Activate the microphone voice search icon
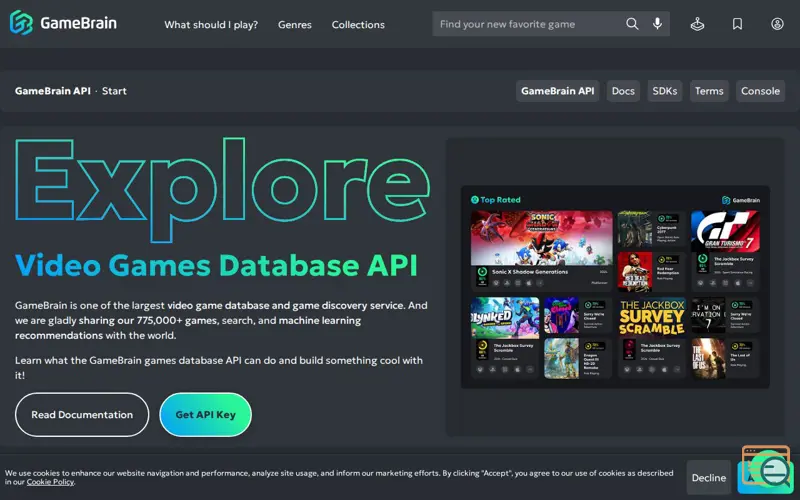Image resolution: width=800 pixels, height=500 pixels. tap(657, 24)
